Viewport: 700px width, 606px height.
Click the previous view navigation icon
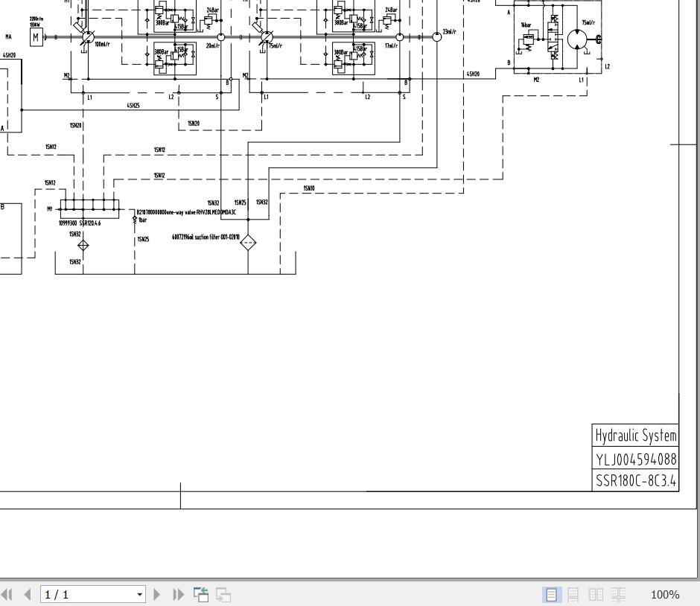(201, 594)
